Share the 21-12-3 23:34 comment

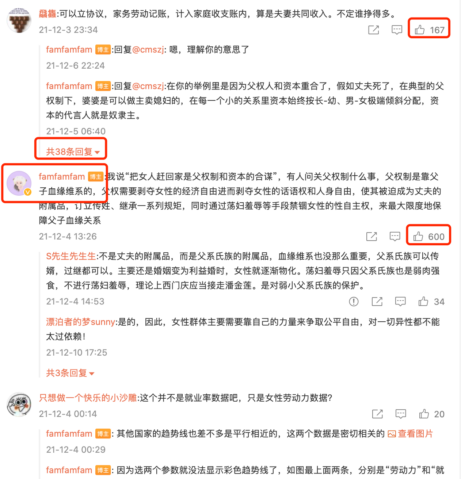(x=373, y=30)
